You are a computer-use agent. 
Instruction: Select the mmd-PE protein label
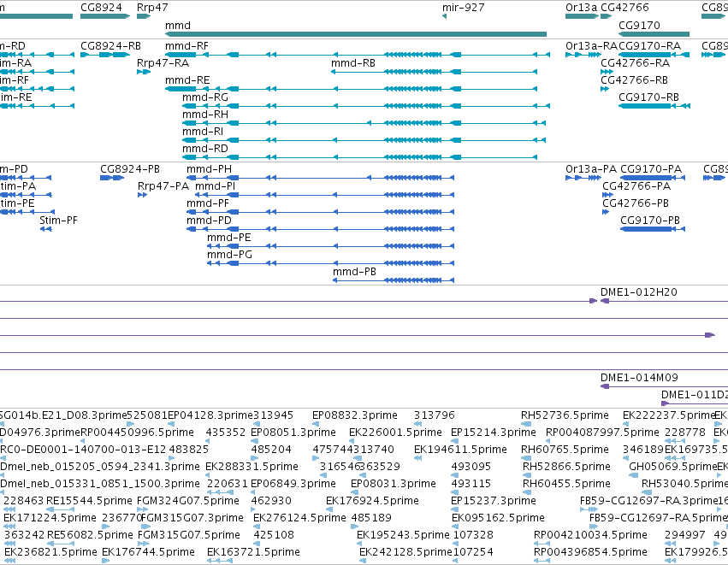tap(229, 238)
